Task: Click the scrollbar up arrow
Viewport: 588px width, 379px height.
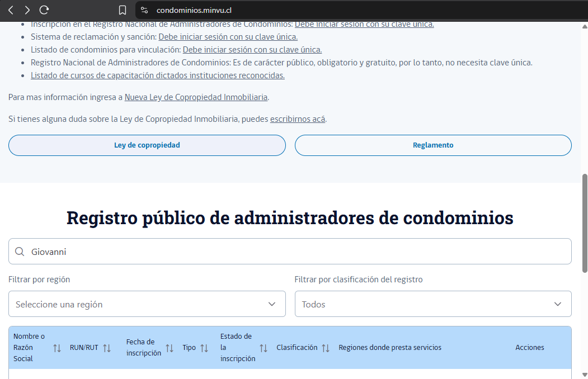Action: tap(585, 26)
